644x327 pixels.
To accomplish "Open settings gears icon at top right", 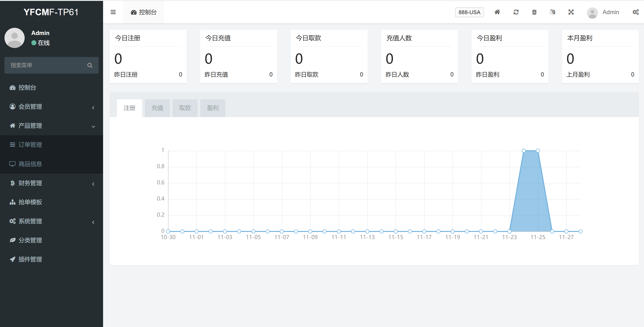I will 635,12.
